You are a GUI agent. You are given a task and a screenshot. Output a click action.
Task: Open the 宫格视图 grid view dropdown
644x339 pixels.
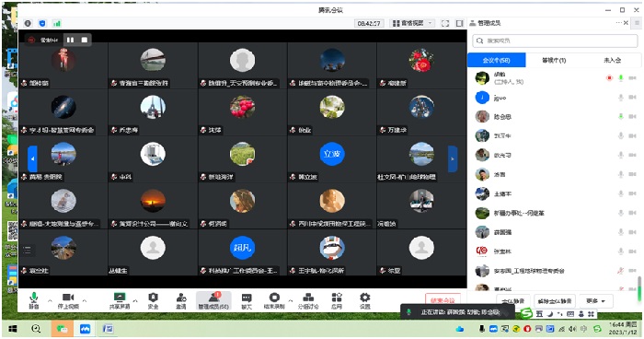412,23
